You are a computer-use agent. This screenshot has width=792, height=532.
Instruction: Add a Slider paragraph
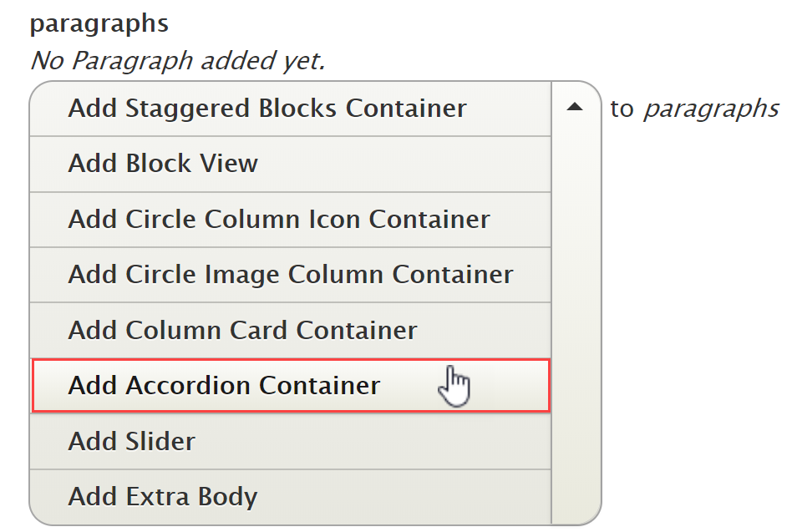pyautogui.click(x=132, y=441)
